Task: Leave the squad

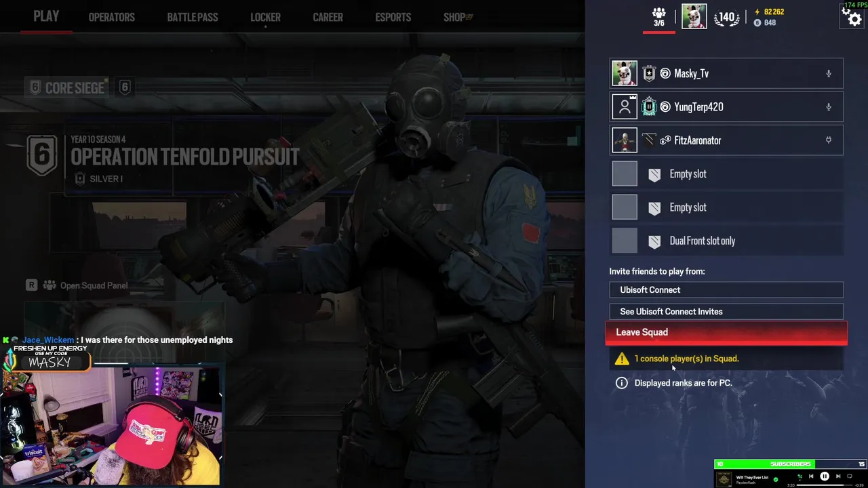Action: point(726,333)
